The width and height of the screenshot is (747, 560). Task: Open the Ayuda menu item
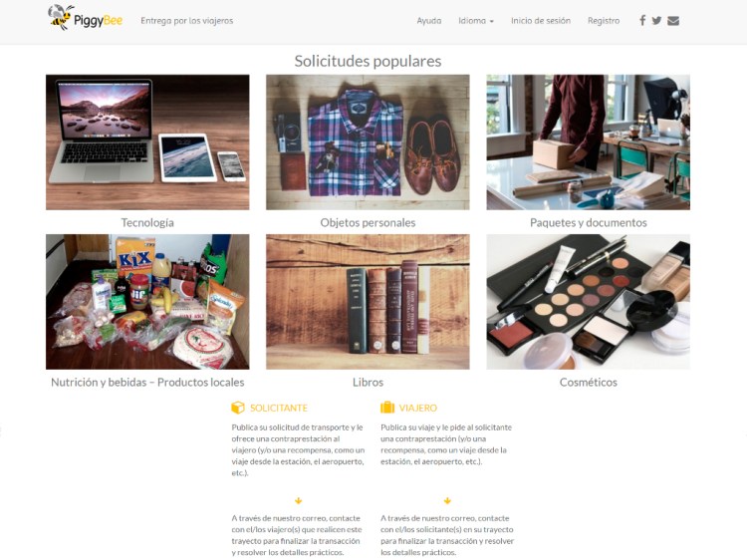pyautogui.click(x=428, y=21)
